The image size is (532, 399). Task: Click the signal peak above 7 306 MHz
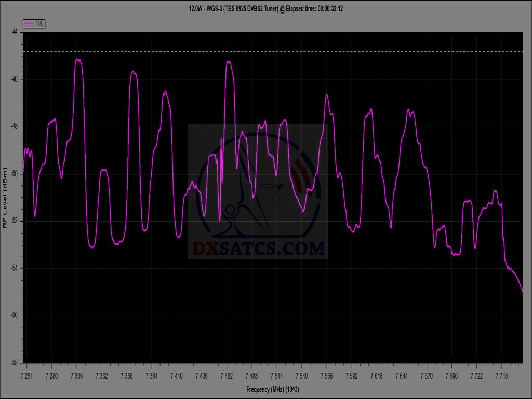click(78, 60)
